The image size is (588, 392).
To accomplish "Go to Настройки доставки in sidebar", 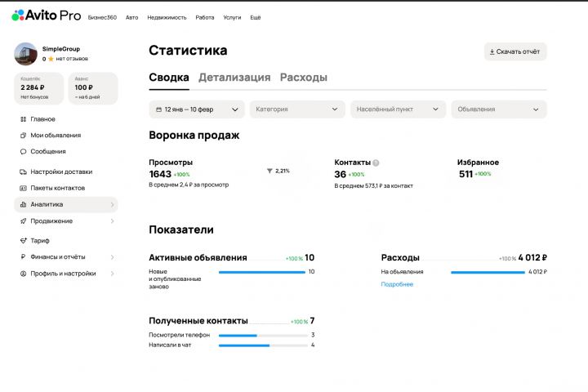I will coord(61,171).
